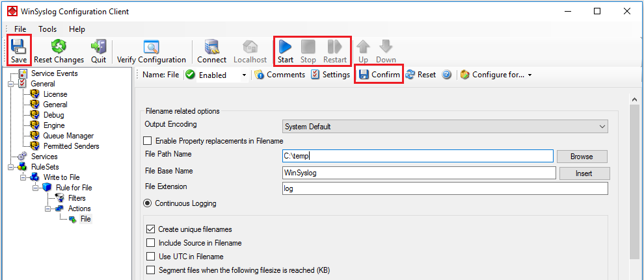Check Use UTC in Filename
644x280 pixels.
pos(151,257)
